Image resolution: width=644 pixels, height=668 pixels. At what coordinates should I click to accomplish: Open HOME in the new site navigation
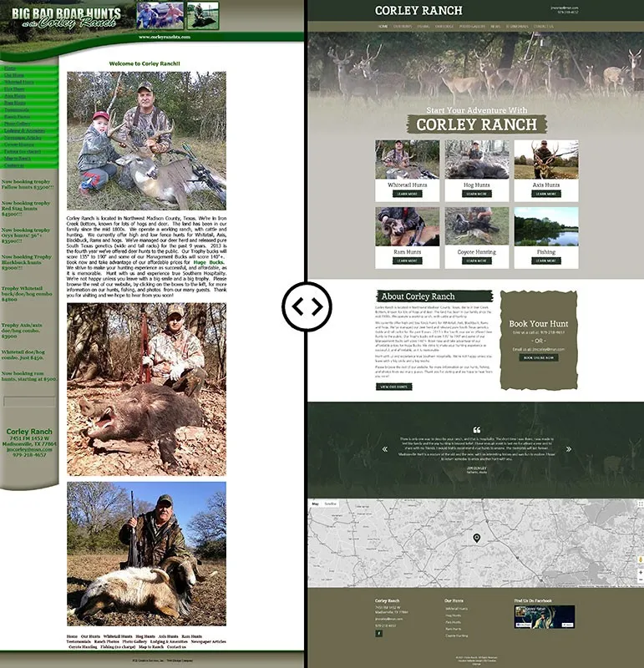[383, 27]
